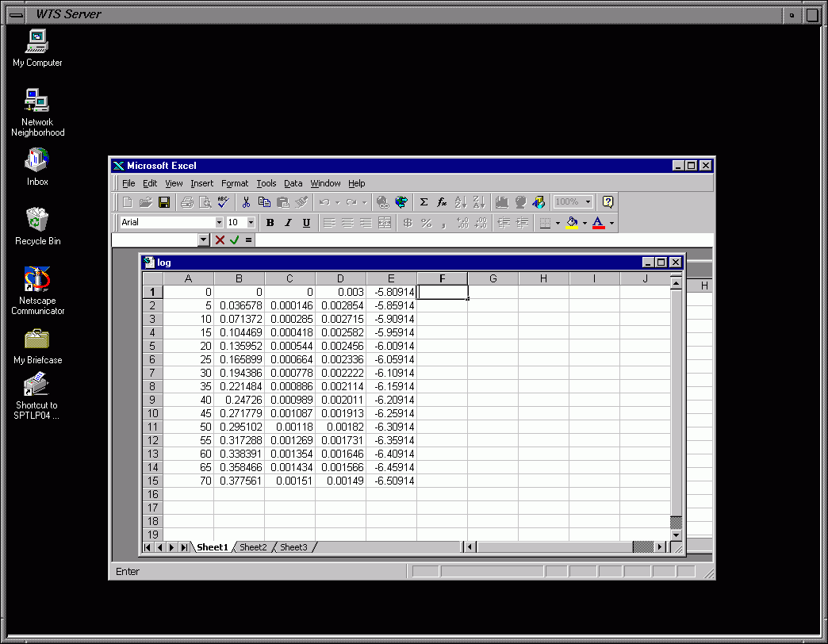Expand the font size 10 dropdown
The image size is (828, 644).
[251, 223]
